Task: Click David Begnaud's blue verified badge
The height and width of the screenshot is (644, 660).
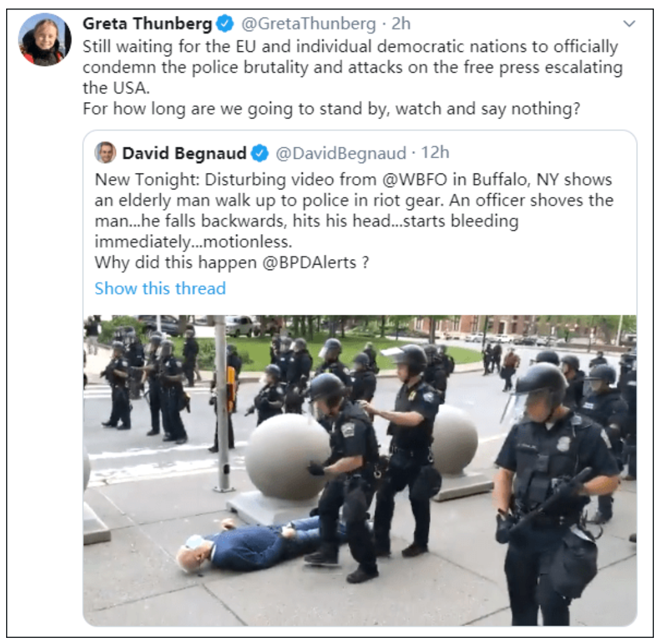Action: point(260,153)
